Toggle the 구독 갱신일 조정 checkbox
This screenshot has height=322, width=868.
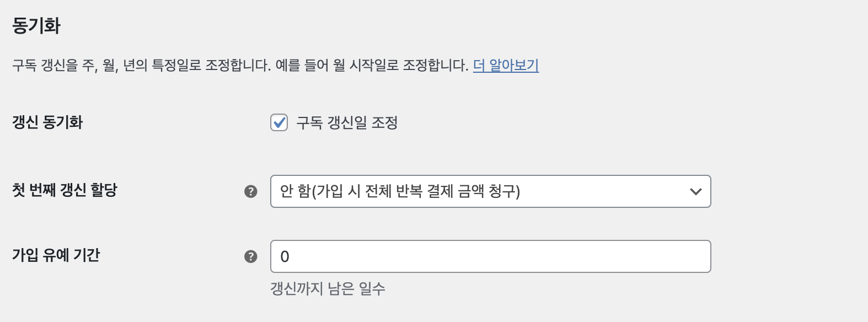coord(279,122)
